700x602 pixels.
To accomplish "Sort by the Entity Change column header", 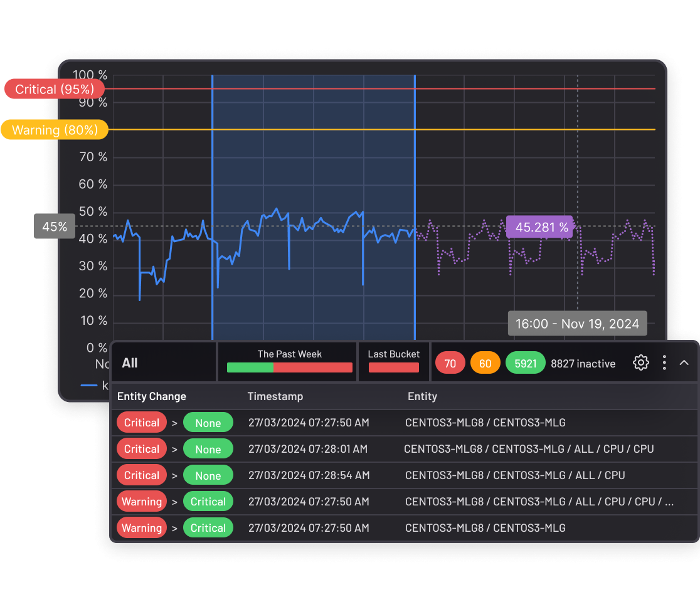I will tap(152, 396).
